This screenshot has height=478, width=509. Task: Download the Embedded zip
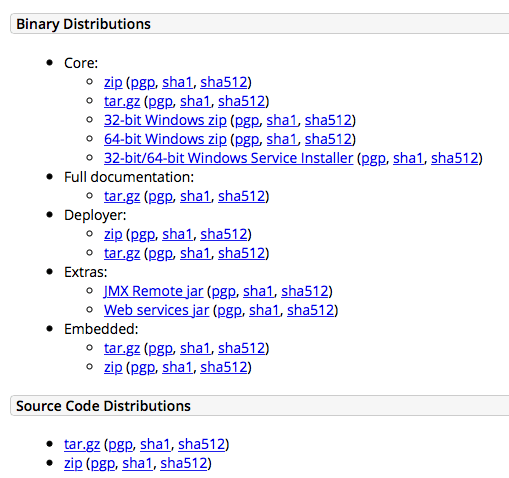pyautogui.click(x=113, y=367)
